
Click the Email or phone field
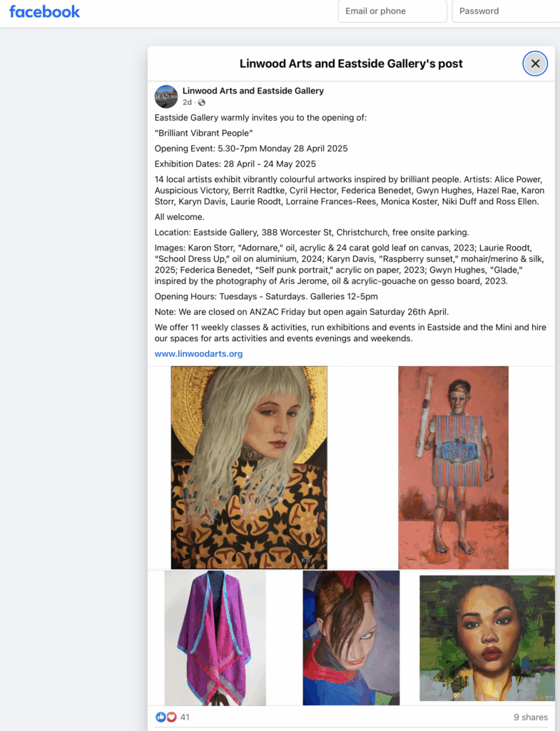pyautogui.click(x=392, y=11)
